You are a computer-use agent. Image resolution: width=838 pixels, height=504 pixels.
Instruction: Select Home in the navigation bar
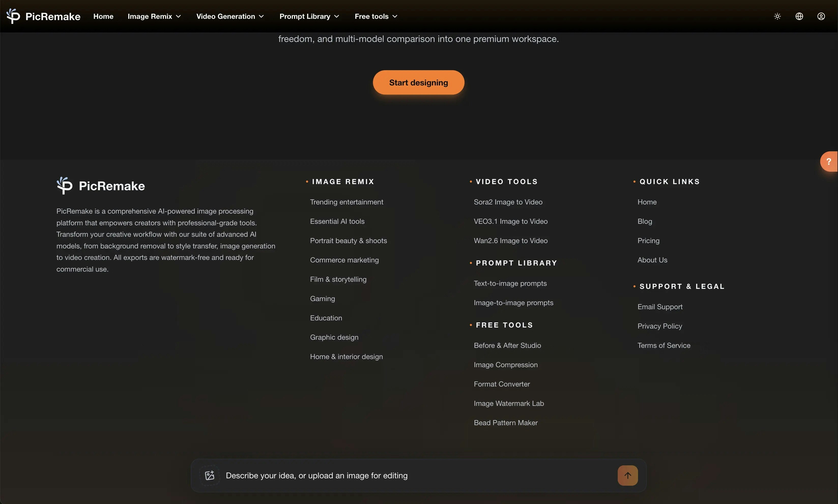pos(103,16)
